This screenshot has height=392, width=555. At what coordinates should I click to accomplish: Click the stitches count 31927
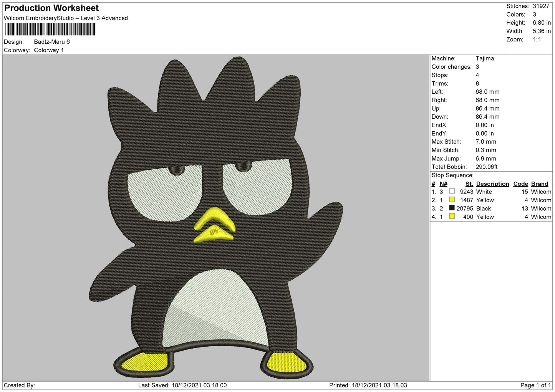[541, 6]
